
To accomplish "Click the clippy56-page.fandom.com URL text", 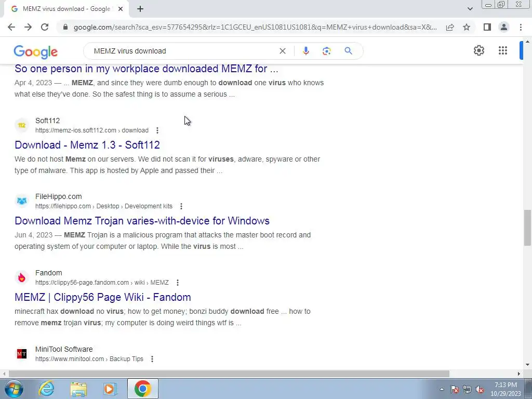I will click(102, 283).
